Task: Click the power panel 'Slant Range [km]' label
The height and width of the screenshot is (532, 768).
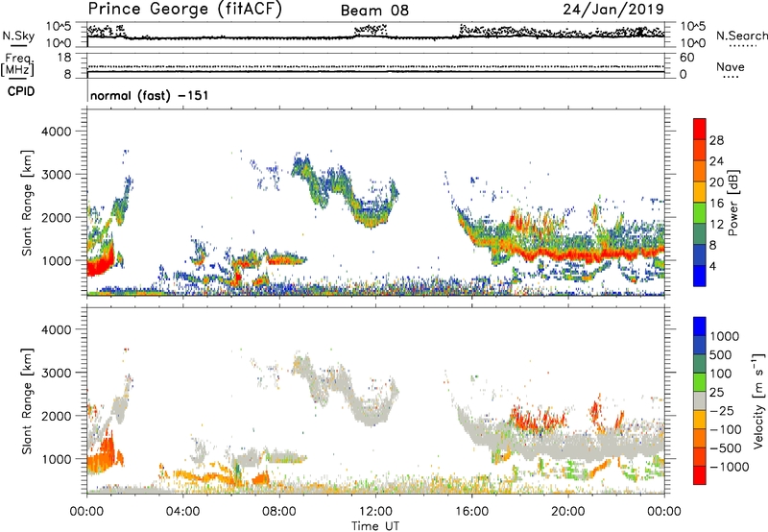Action: pos(27,203)
